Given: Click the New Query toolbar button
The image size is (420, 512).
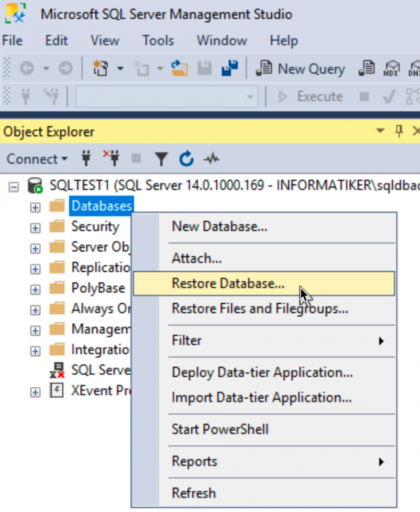Looking at the screenshot, I should click(x=301, y=69).
